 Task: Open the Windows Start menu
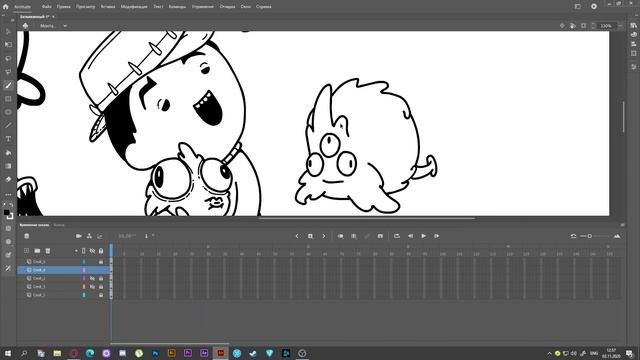click(8, 353)
